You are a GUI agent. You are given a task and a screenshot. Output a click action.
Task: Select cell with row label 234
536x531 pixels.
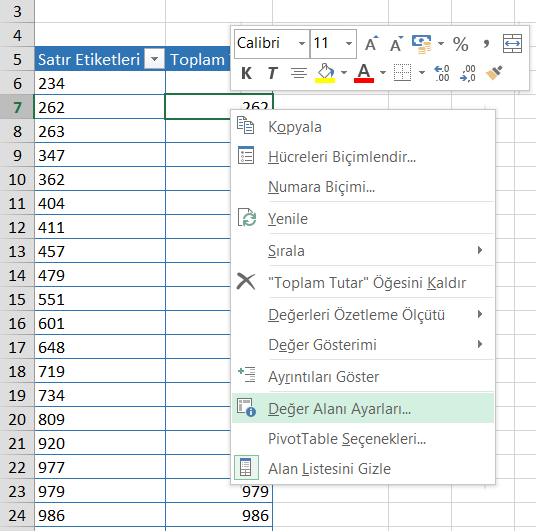(100, 83)
